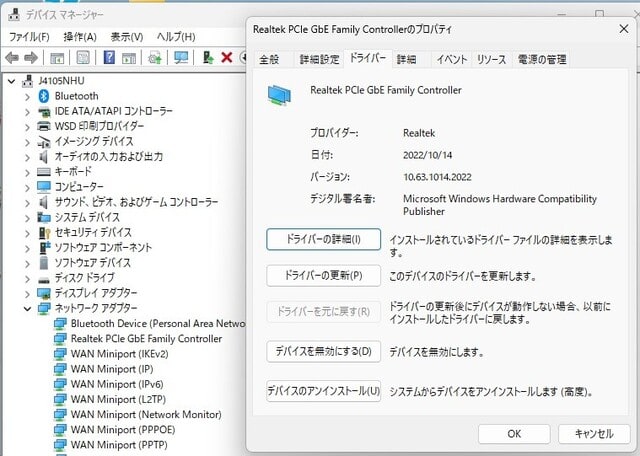The height and width of the screenshot is (456, 640).
Task: Click the show/hide console tree toolbar icon
Action: tap(57, 58)
